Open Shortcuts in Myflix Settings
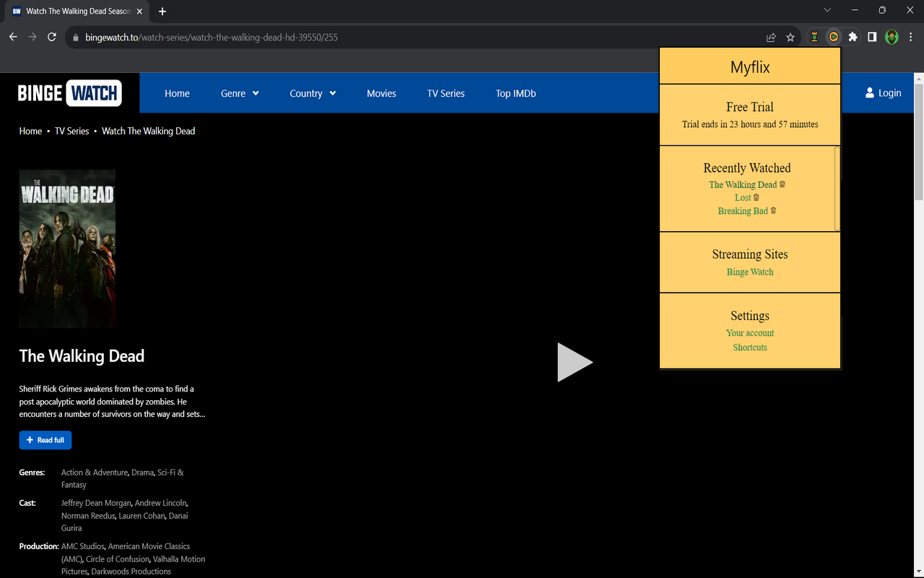Screen dimensions: 924x578 click(x=750, y=347)
